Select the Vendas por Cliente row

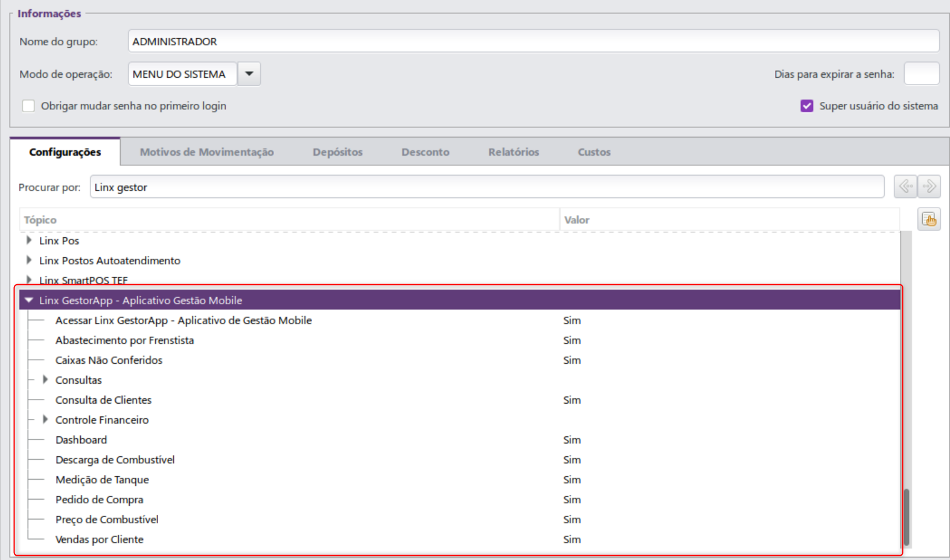[x=459, y=539]
